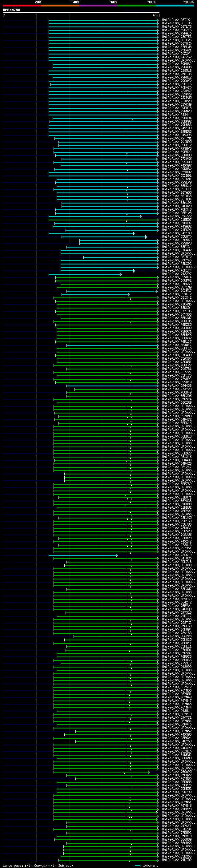Click label UniRef100_Q9CAV0
Image resolution: width=197 pixels, height=868 pixels.
[x=176, y=81]
